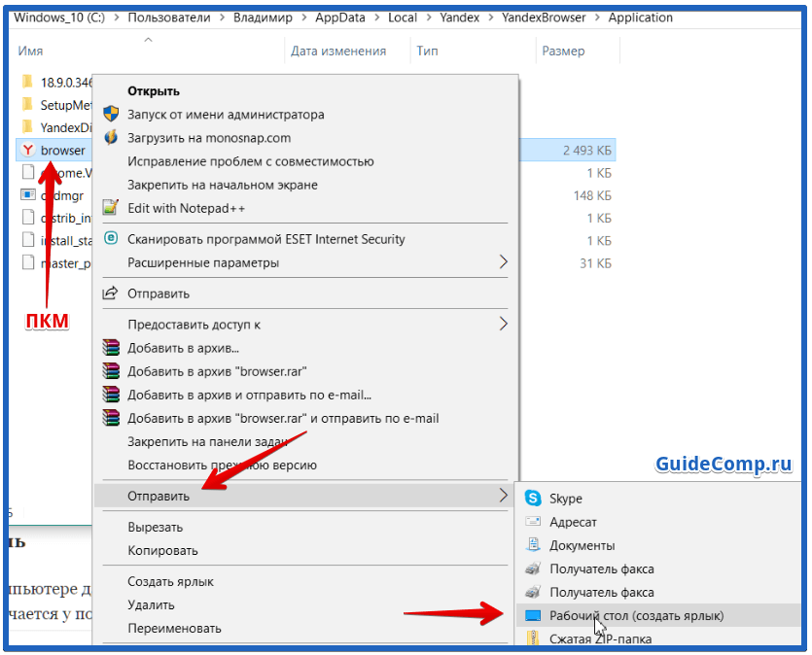Choose Создать ярлык in context menu
The height and width of the screenshot is (655, 812).
coord(305,581)
